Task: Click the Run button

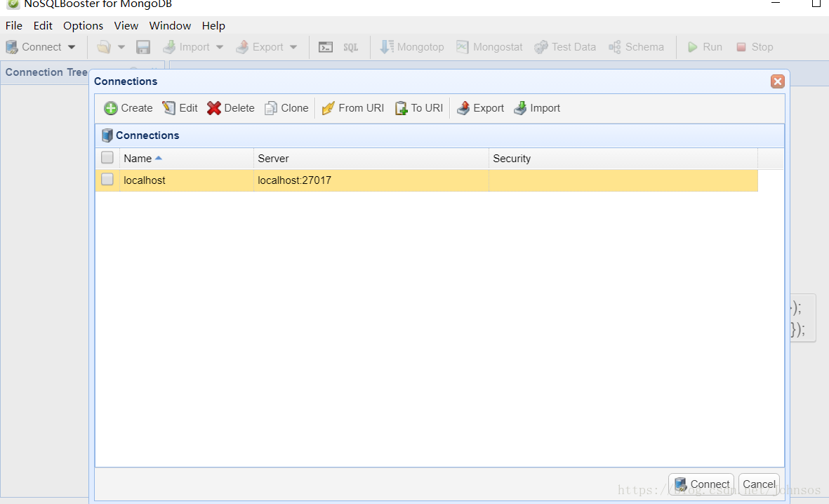Action: (705, 47)
